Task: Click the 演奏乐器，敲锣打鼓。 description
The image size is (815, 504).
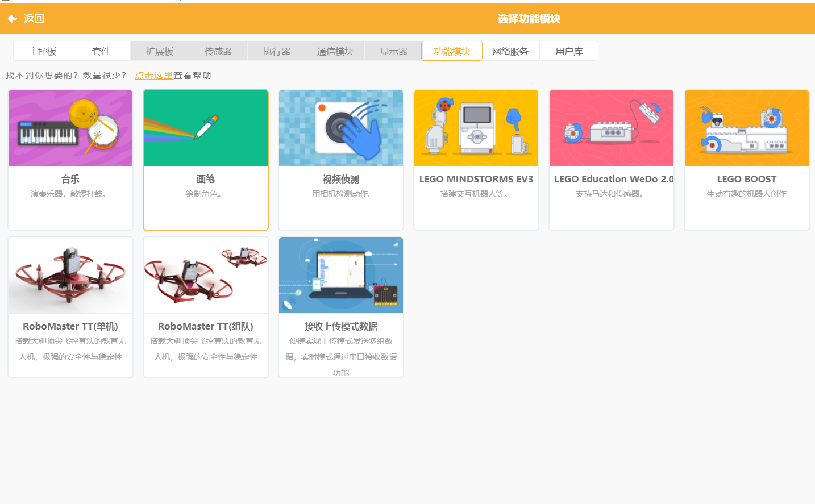Action: click(70, 194)
